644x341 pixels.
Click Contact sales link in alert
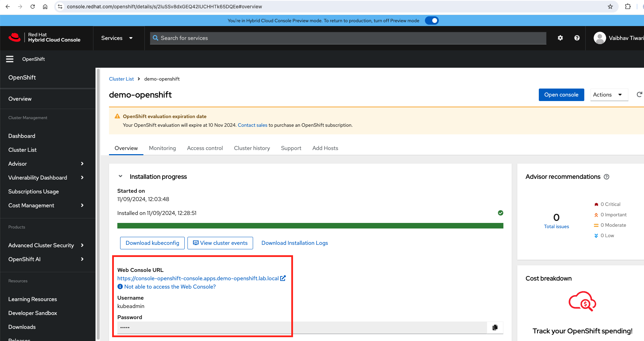(x=252, y=125)
